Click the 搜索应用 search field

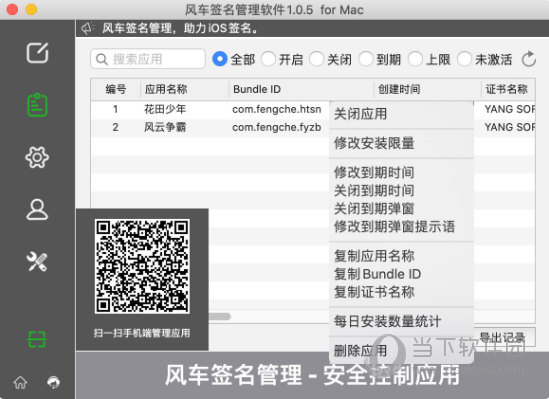(x=148, y=59)
